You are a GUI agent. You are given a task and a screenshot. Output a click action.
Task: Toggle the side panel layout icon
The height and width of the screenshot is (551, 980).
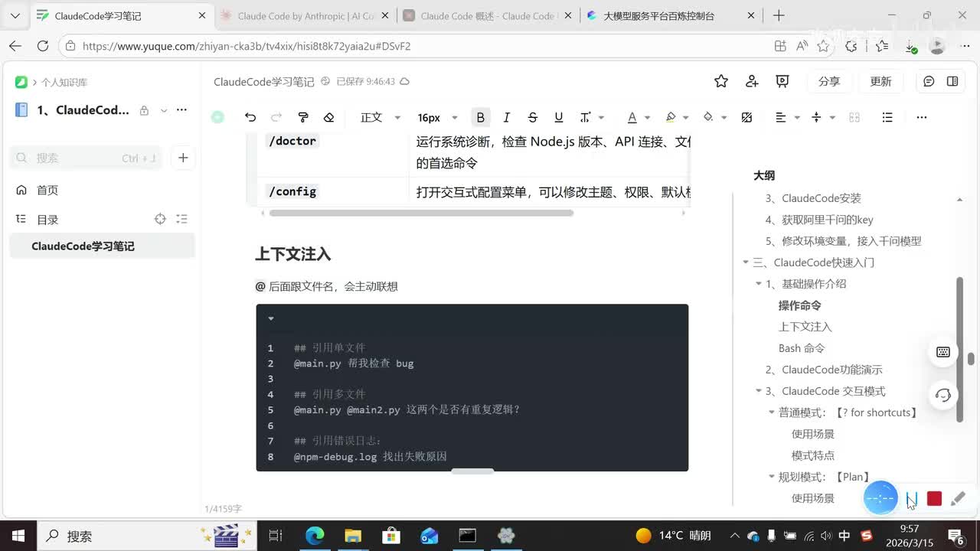tap(952, 81)
